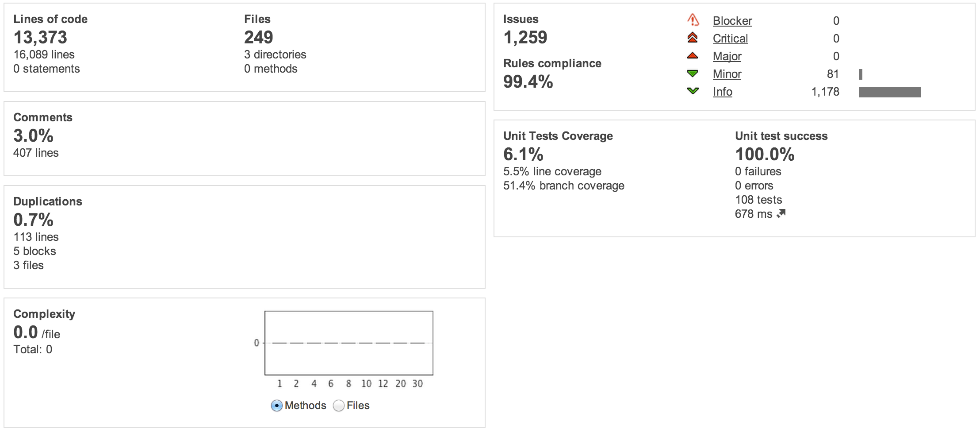Click the Major severity red arrow icon
This screenshot has width=980, height=433.
pos(693,56)
